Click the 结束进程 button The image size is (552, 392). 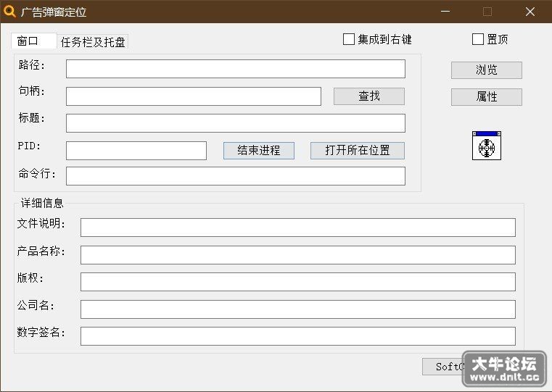tap(259, 151)
